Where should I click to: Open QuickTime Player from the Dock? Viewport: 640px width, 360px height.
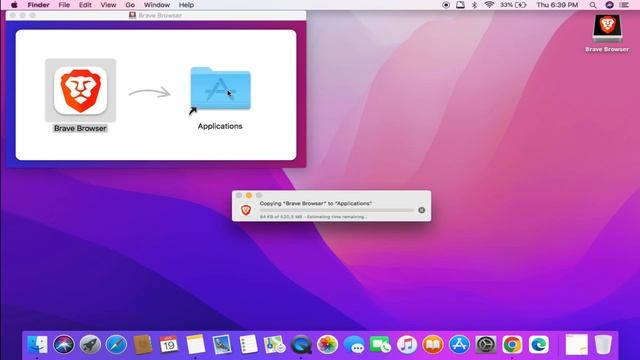coord(301,344)
